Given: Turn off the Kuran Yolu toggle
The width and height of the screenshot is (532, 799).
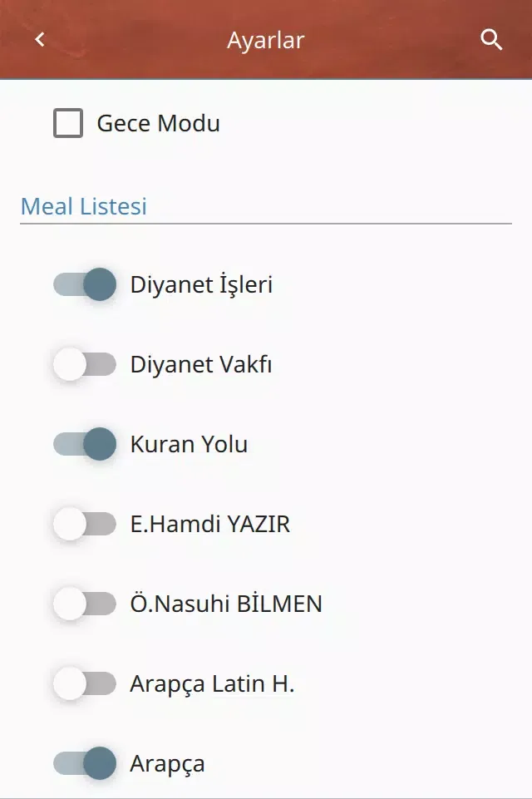Looking at the screenshot, I should click(x=85, y=444).
